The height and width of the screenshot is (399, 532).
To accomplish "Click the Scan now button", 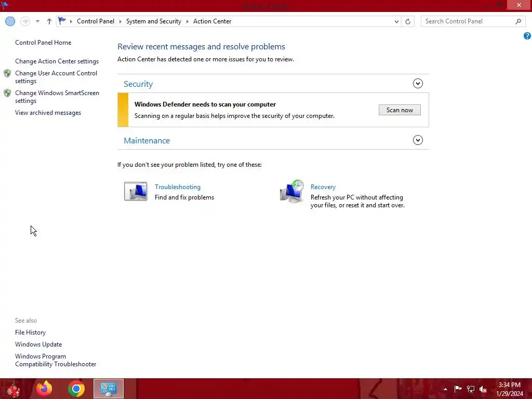I will coord(400,110).
